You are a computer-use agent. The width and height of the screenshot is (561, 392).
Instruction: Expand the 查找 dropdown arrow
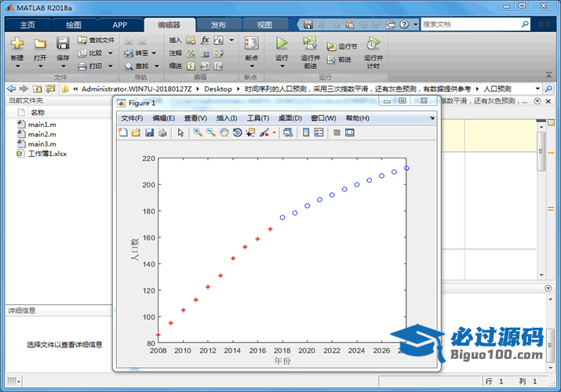pyautogui.click(x=156, y=66)
